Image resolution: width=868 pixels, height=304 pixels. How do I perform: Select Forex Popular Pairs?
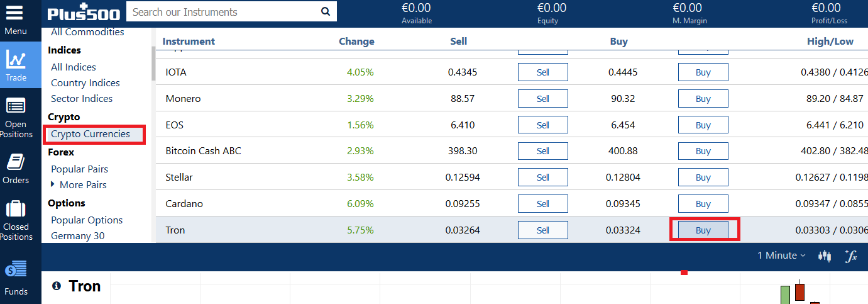[79, 169]
